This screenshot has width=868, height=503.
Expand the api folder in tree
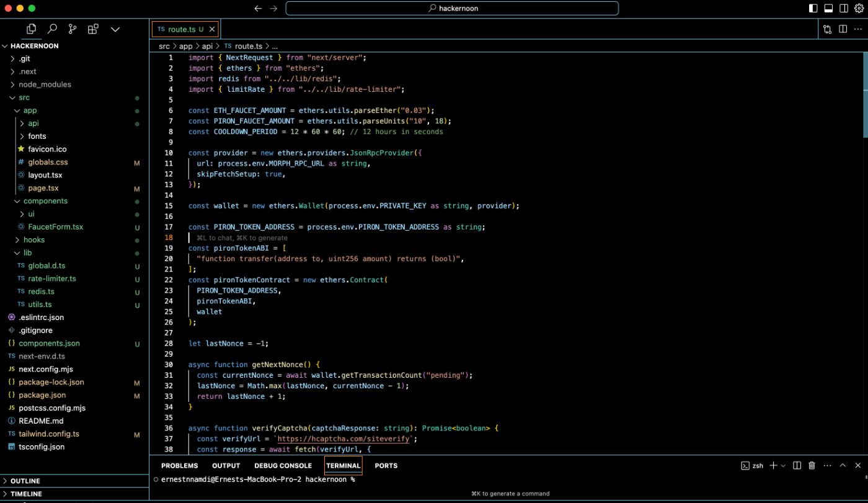point(74,123)
